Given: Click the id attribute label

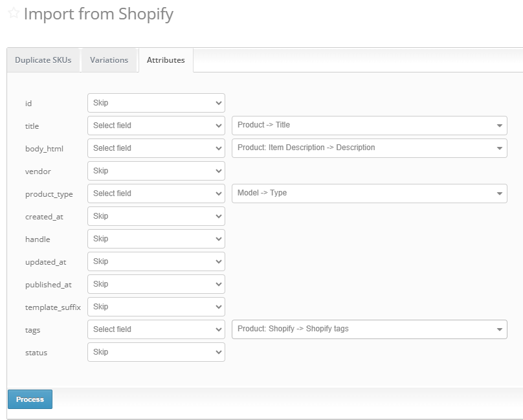Looking at the screenshot, I should tap(28, 104).
